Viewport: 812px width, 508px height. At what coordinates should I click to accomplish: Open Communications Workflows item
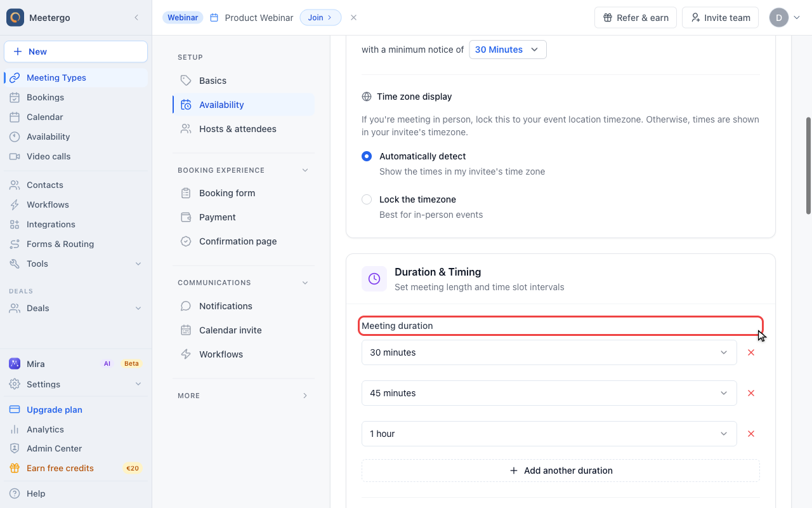(244, 354)
